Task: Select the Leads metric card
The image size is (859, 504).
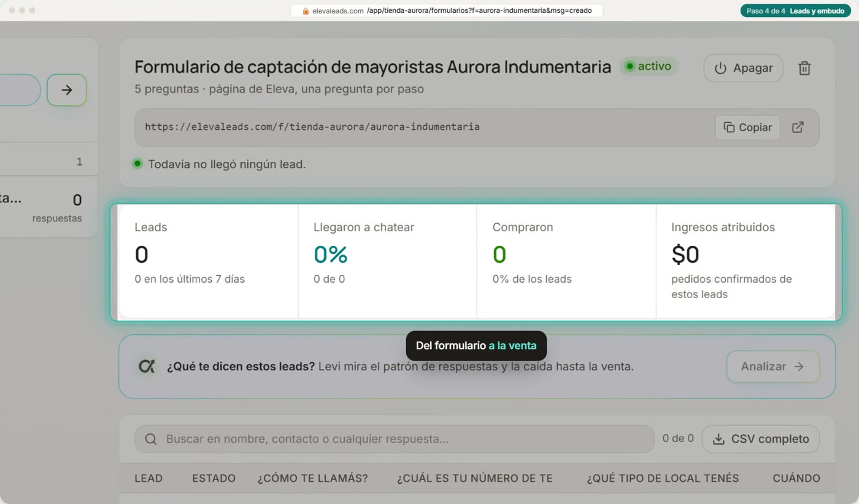Action: tap(208, 261)
